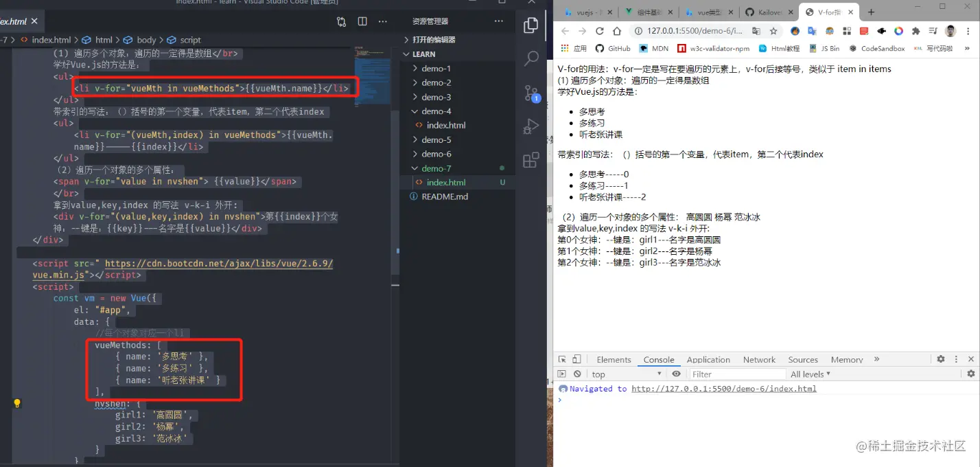This screenshot has width=980, height=467.
Task: Open the Chrome profile avatar
Action: pyautogui.click(x=950, y=31)
